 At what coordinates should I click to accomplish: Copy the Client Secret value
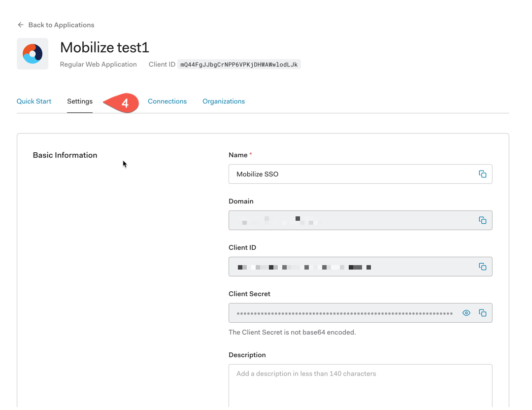click(x=482, y=313)
